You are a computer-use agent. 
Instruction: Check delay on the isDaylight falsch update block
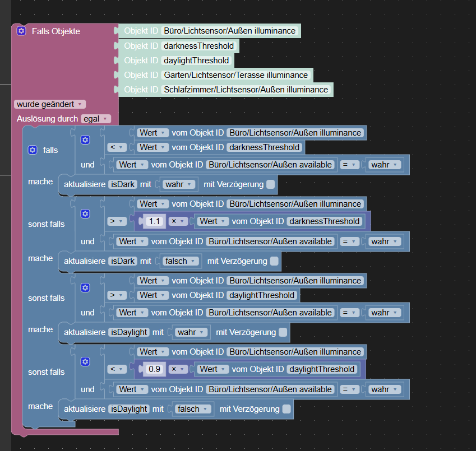pos(286,409)
